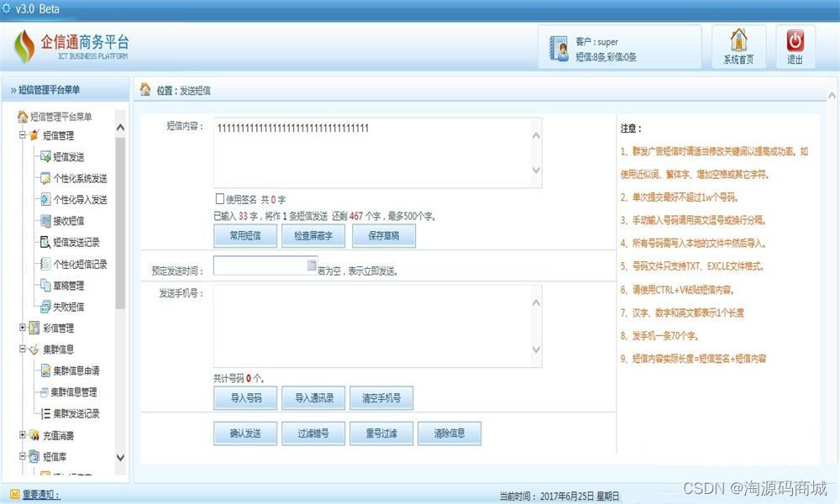Click the house icon before 位置
The image size is (840, 504).
[x=145, y=89]
